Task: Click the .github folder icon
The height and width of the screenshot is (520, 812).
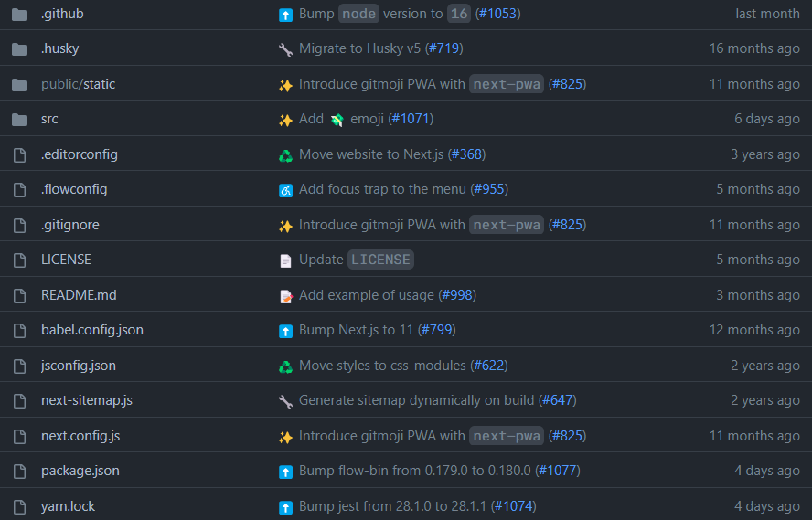Action: point(19,14)
